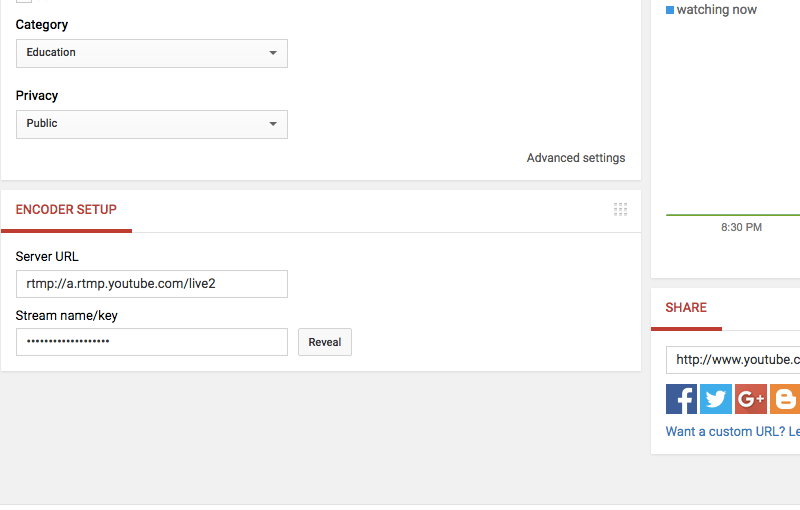Click the 8:30 PM chart time label
Image resolution: width=800 pixels, height=510 pixels.
(x=741, y=228)
